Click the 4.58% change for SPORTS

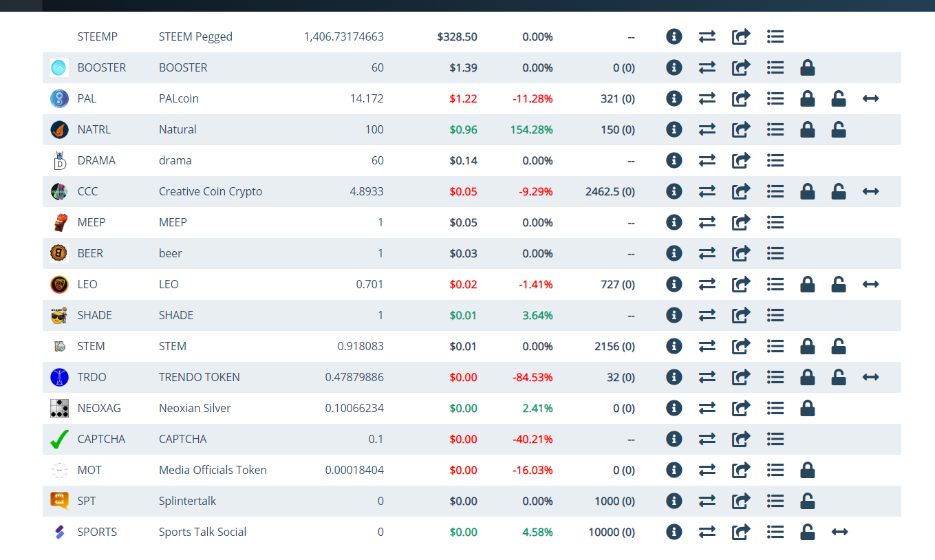coord(537,532)
